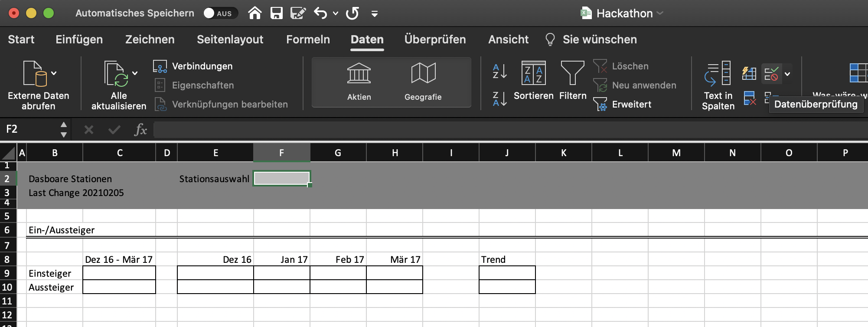The image size is (868, 327).
Task: Click the Name Box stepper arrows
Action: tap(64, 129)
